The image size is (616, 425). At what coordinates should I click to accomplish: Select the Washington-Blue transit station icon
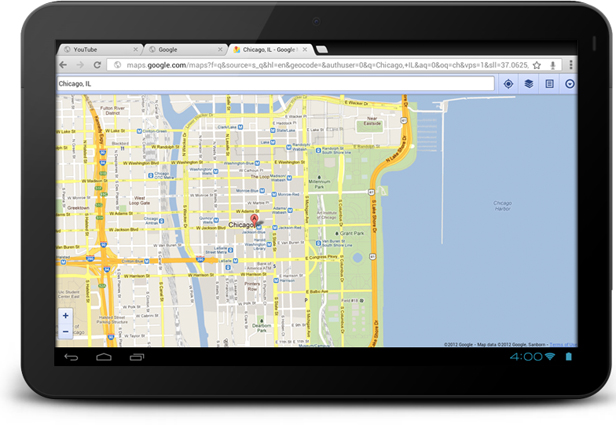tap(257, 163)
